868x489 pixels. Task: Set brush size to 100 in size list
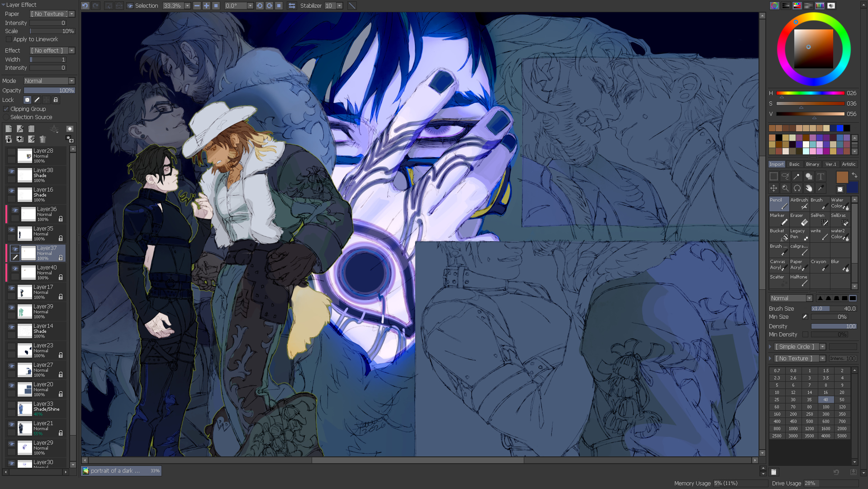(825, 407)
